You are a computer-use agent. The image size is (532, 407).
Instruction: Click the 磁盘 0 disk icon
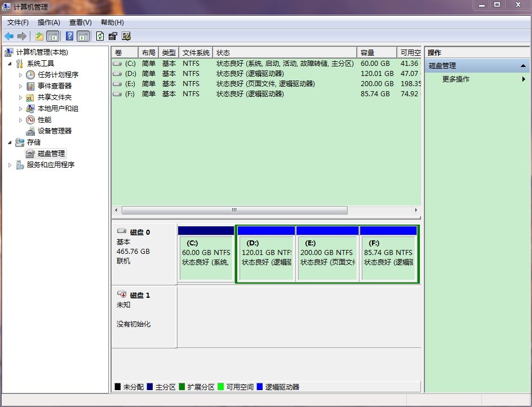[122, 231]
